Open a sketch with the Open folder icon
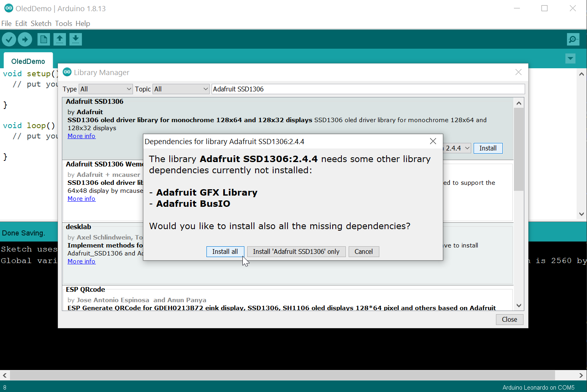The width and height of the screenshot is (587, 392). pyautogui.click(x=59, y=39)
